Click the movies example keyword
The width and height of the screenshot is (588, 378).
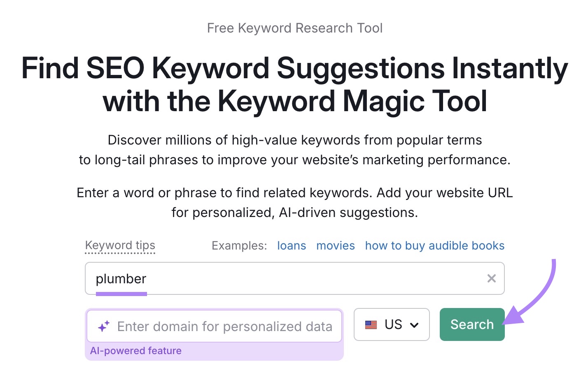335,245
